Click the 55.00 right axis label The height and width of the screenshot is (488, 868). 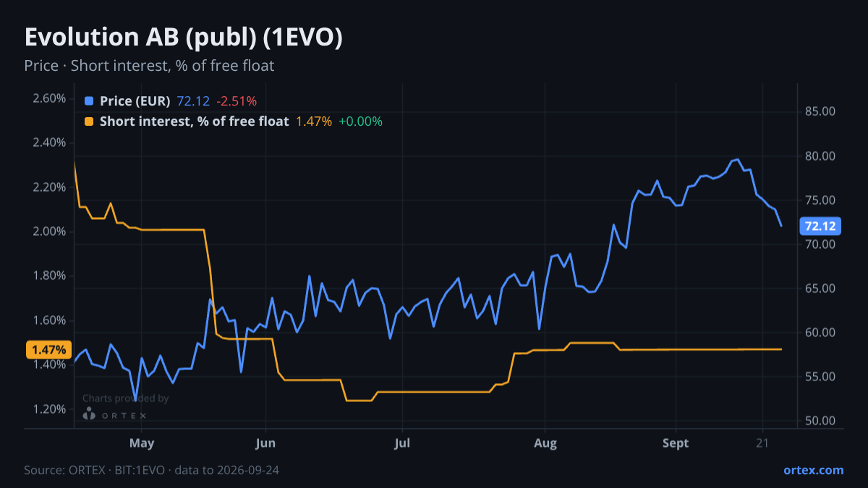point(820,377)
